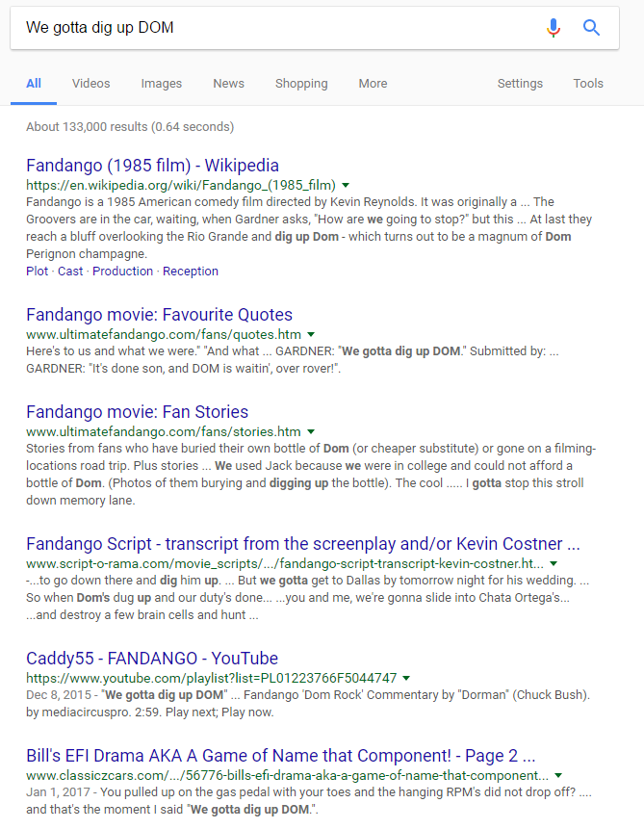Click the 'Jan 1, 2017' snippet date
644x829 pixels.
(58, 792)
